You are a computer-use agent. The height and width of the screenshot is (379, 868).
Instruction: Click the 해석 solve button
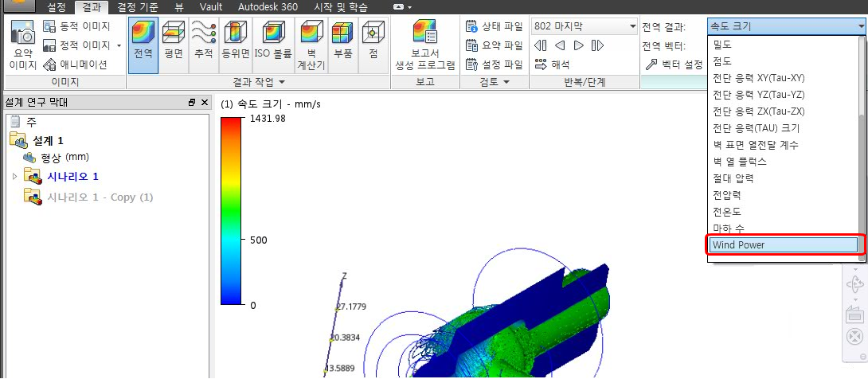(x=553, y=64)
